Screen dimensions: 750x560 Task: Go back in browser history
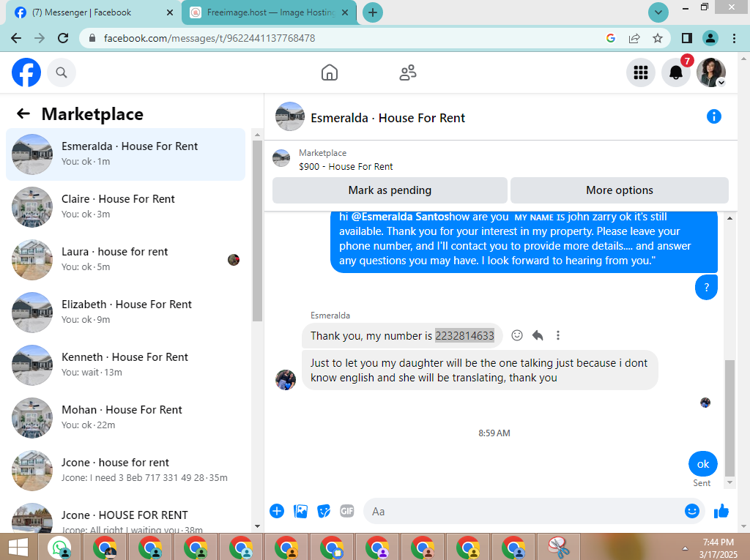16,38
